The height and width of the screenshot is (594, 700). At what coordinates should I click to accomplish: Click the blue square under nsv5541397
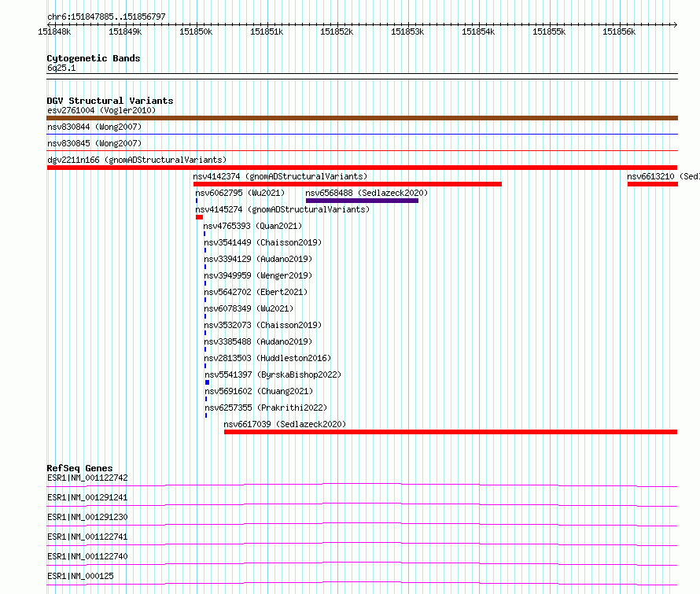(207, 382)
